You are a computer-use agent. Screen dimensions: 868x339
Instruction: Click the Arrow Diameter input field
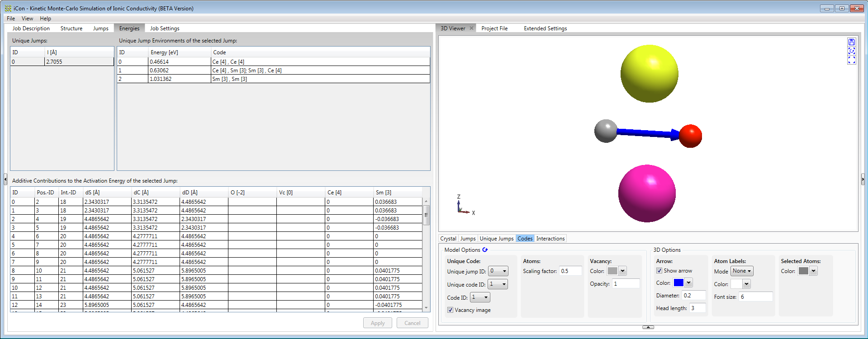tap(694, 296)
